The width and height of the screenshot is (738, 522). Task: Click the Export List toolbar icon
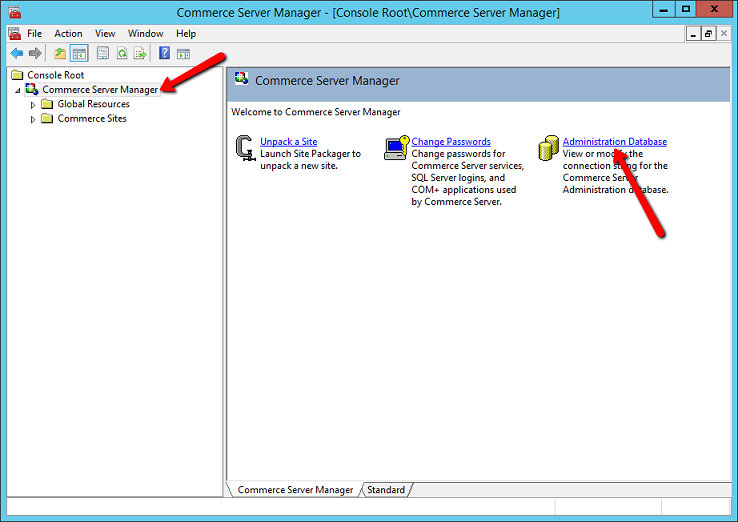point(140,53)
